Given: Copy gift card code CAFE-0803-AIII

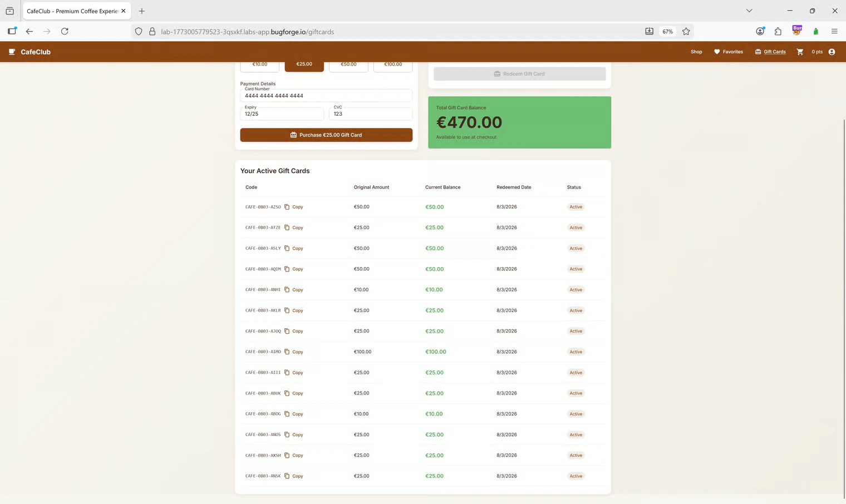Looking at the screenshot, I should click(294, 373).
